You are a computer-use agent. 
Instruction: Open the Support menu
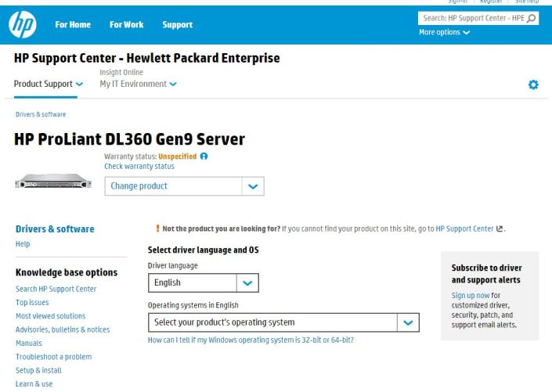point(178,24)
